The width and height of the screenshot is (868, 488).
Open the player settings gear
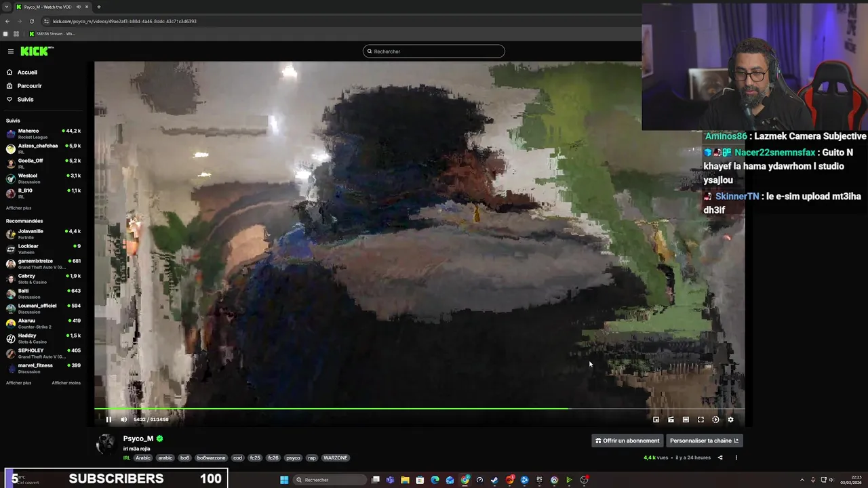[730, 420]
